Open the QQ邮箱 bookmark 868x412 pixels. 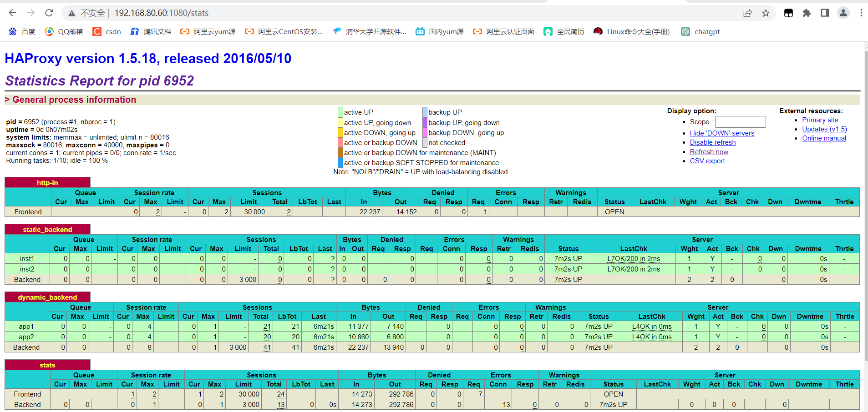pyautogui.click(x=64, y=31)
